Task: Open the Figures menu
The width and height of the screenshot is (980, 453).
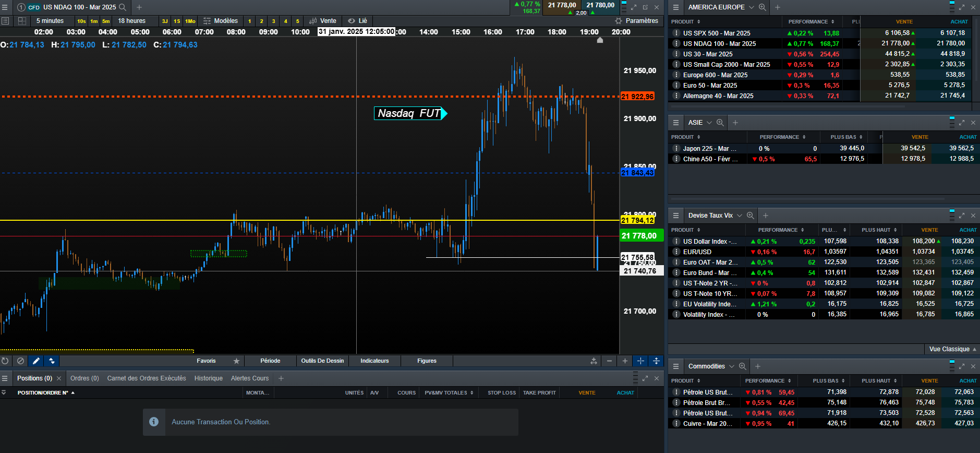Action: click(427, 361)
